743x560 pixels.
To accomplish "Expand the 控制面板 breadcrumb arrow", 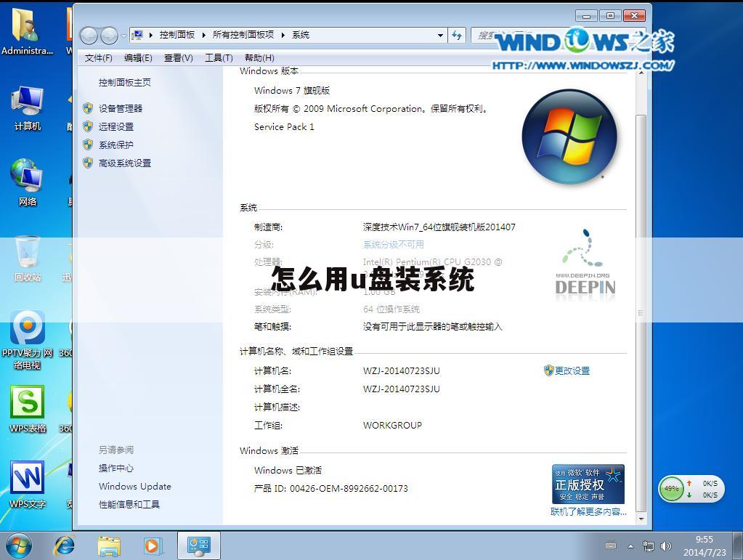I will pyautogui.click(x=204, y=35).
